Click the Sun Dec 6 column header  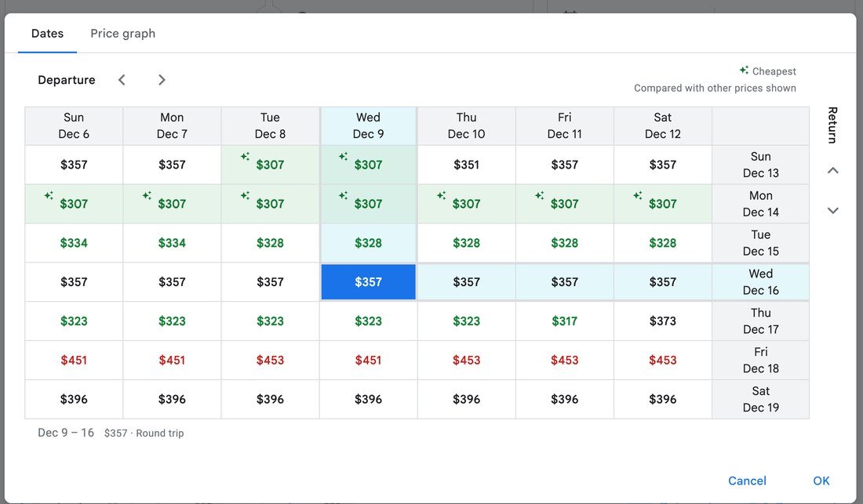(x=74, y=126)
